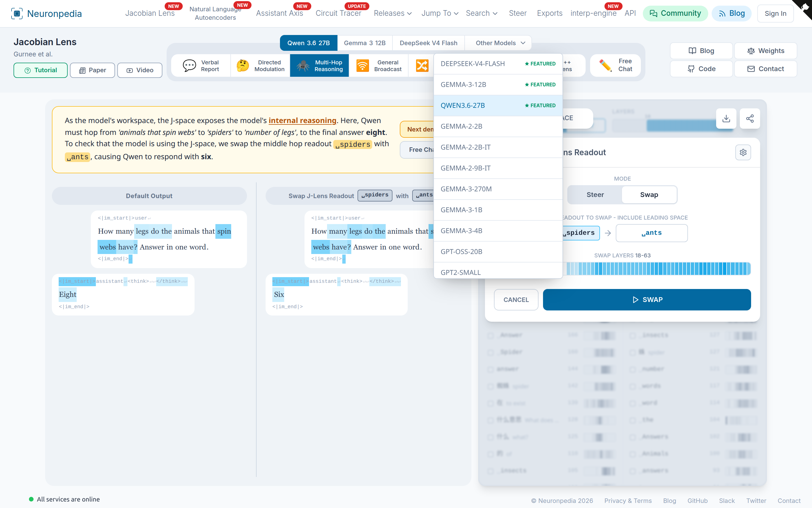The image size is (812, 508).
Task: Switch mode to Steer
Action: click(x=595, y=195)
